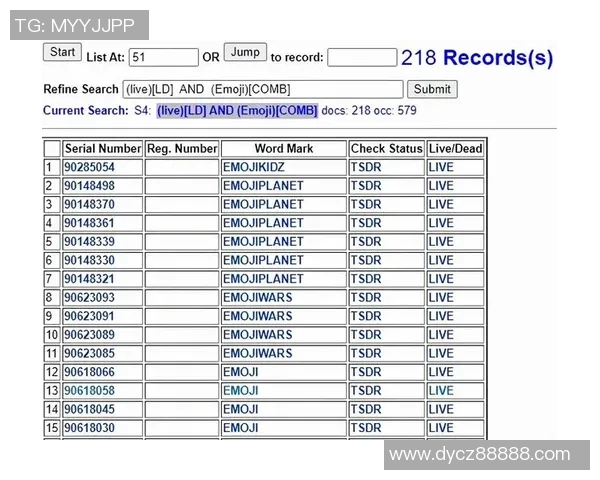Click the highlighted current search query text
600x480 pixels.
(237, 110)
